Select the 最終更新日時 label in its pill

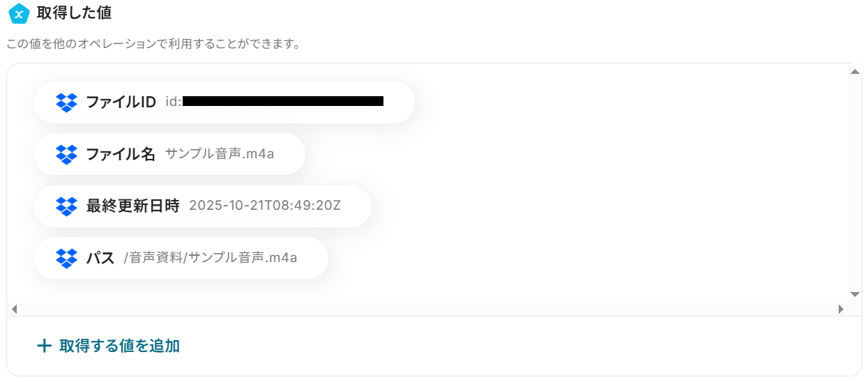pos(132,206)
